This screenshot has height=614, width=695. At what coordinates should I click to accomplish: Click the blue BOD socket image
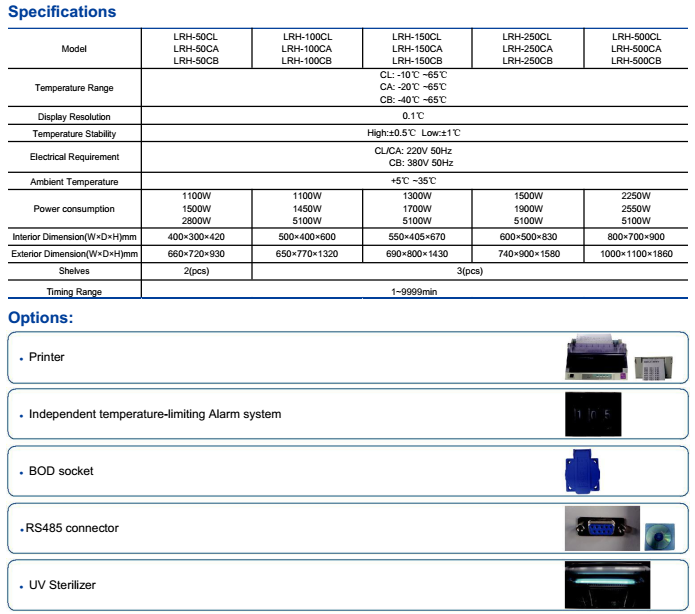point(582,471)
